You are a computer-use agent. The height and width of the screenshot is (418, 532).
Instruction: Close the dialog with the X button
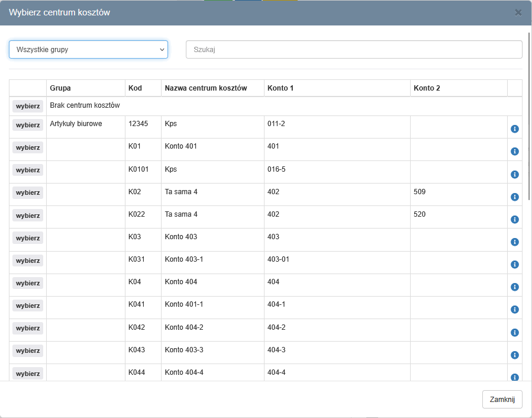(518, 12)
